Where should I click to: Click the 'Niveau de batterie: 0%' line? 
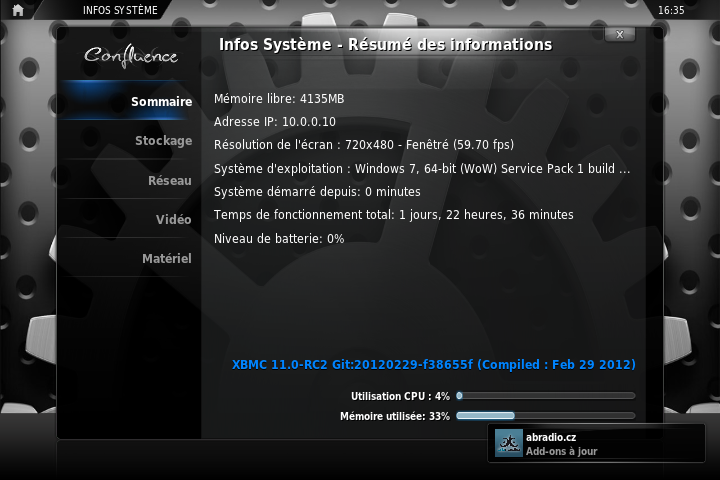279,238
